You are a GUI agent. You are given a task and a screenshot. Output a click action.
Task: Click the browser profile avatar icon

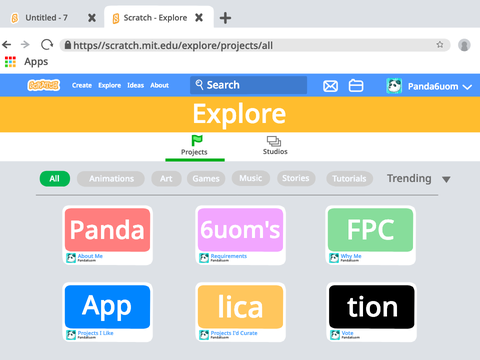[x=464, y=45]
